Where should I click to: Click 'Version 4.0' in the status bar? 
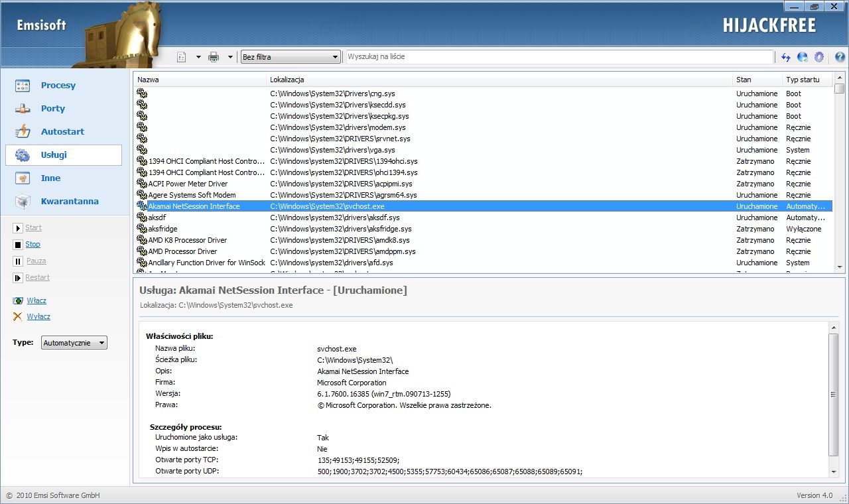[x=815, y=495]
